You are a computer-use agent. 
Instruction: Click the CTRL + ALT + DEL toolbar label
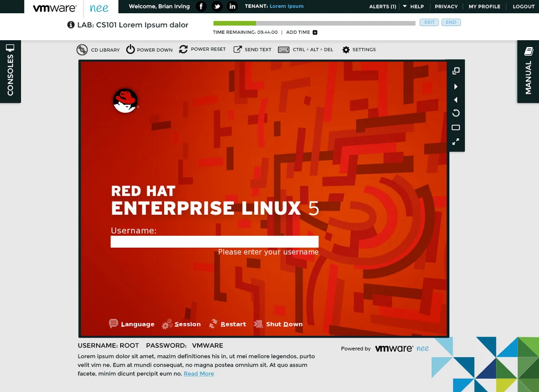coord(313,50)
